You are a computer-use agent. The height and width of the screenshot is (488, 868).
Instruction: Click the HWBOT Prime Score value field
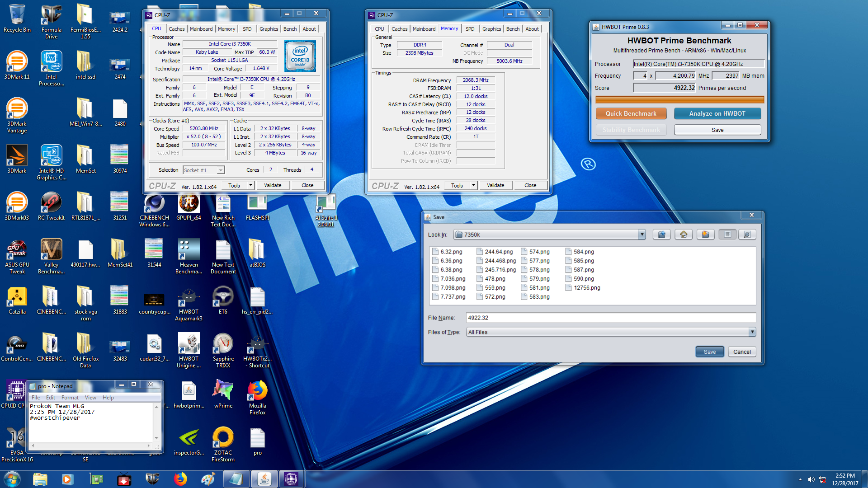tap(664, 88)
